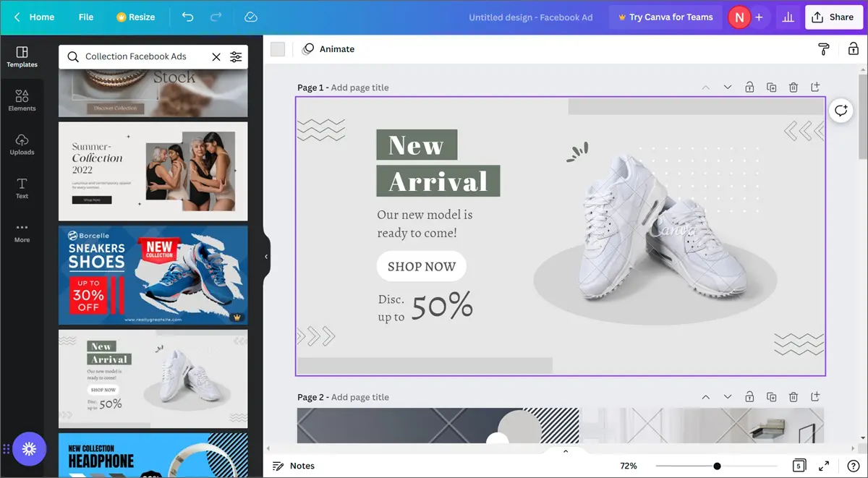Open the Templates panel

[x=22, y=56]
